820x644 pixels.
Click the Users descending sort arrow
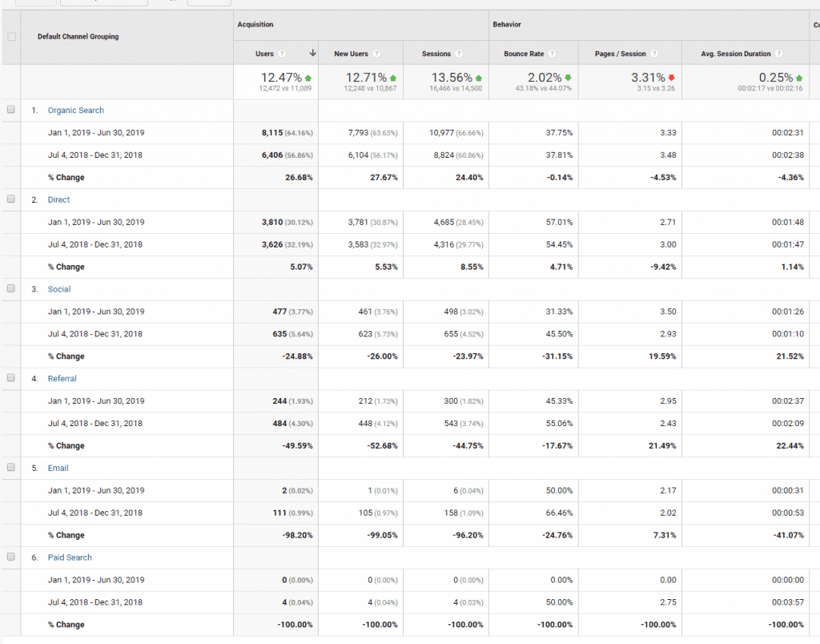(x=312, y=54)
